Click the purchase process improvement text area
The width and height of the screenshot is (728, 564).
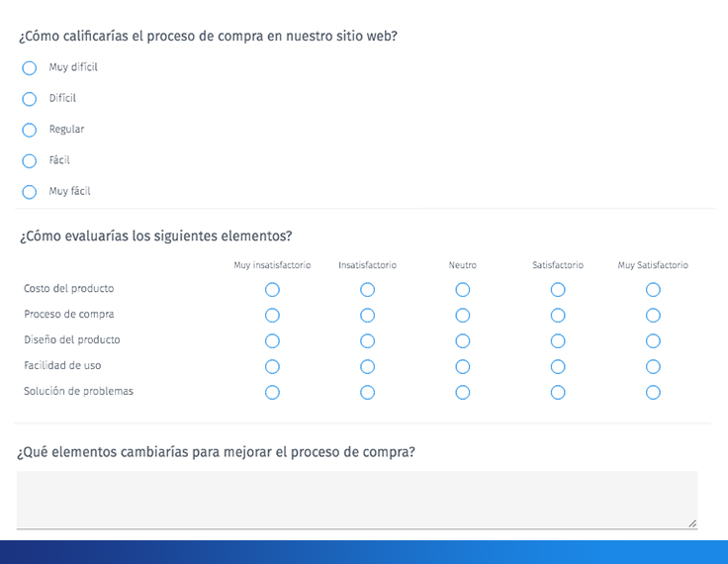click(357, 500)
